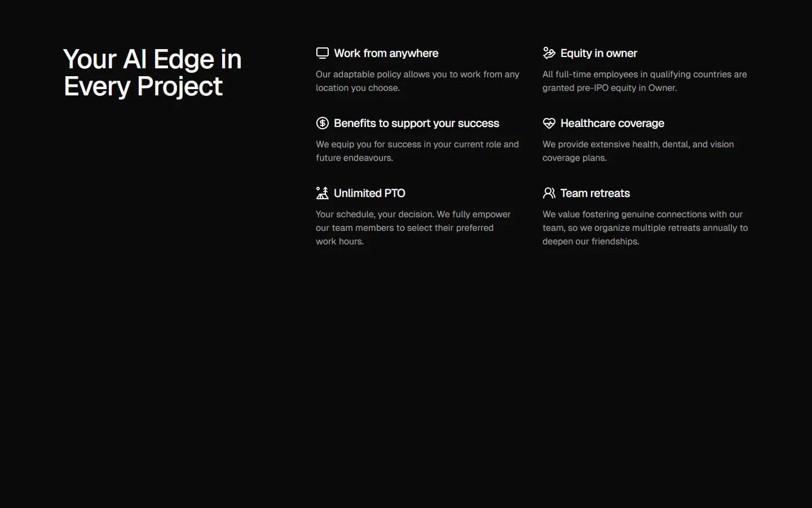Select the "Equity in owner" heading

click(598, 53)
